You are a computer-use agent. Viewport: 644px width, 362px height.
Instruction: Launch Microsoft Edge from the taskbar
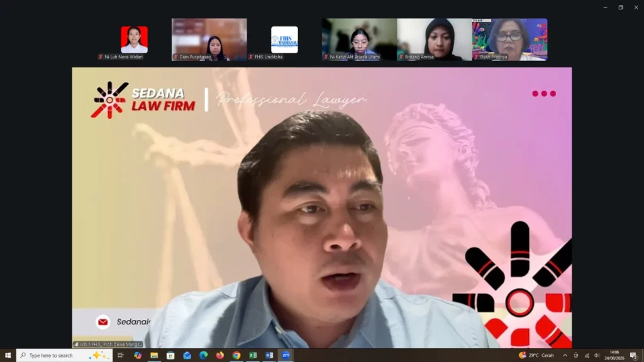(203, 356)
